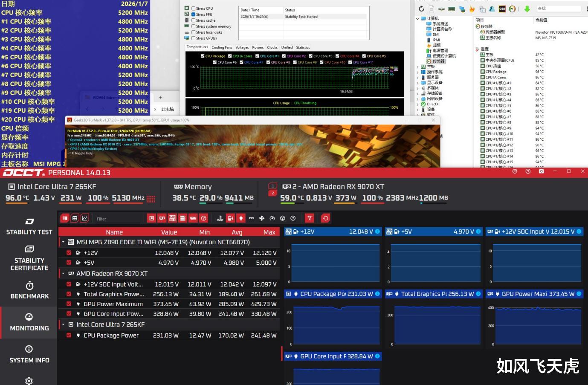Expand 存储设备 tree node in AIDA64
588x385 pixels.
pyautogui.click(x=417, y=93)
